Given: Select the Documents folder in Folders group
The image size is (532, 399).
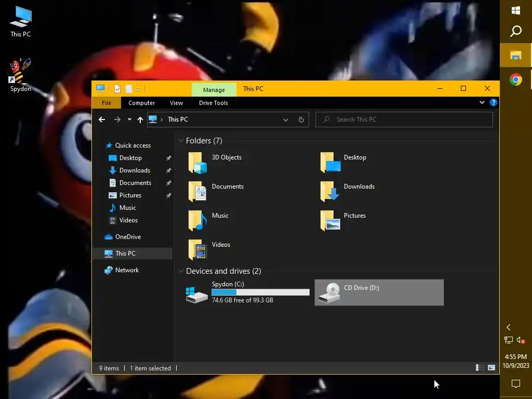Looking at the screenshot, I should click(217, 192).
